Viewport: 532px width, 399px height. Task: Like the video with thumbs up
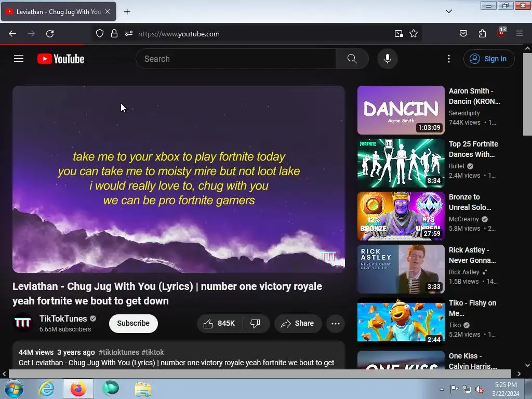220,323
